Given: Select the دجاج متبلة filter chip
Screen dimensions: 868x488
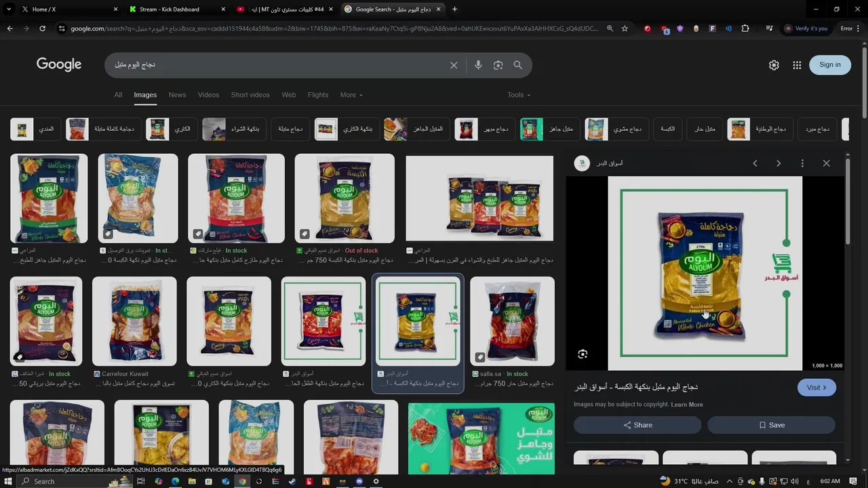Looking at the screenshot, I should click(x=290, y=129).
